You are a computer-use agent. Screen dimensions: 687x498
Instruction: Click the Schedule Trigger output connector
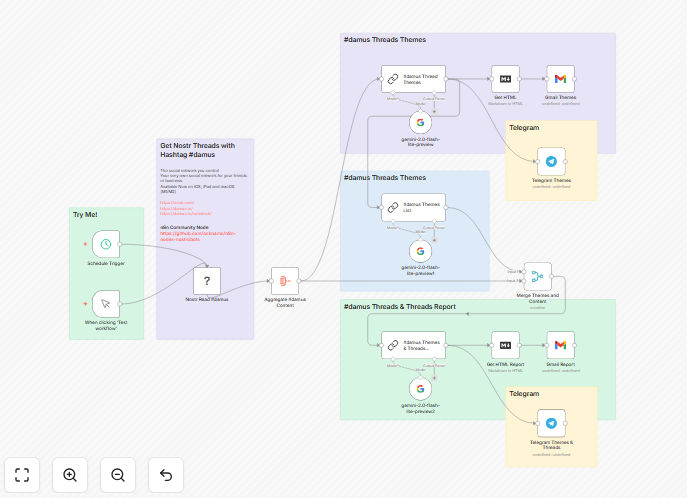coord(120,244)
